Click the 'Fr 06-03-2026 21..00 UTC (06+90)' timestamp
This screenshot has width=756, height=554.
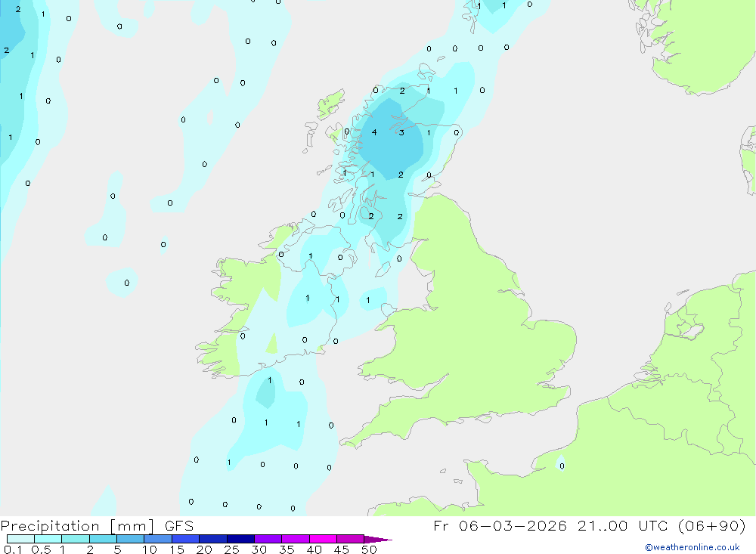tap(590, 526)
